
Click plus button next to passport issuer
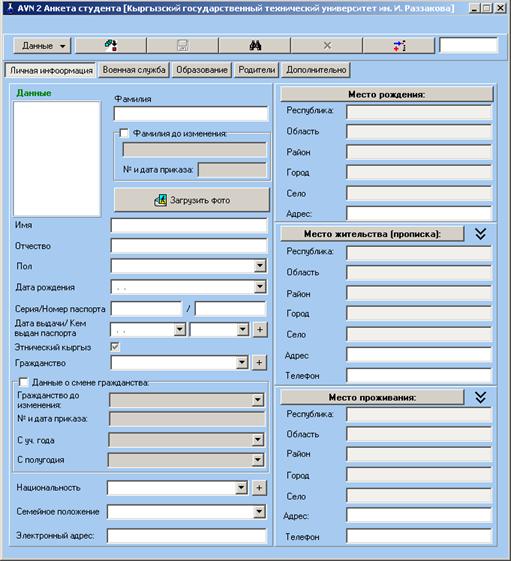tap(260, 329)
